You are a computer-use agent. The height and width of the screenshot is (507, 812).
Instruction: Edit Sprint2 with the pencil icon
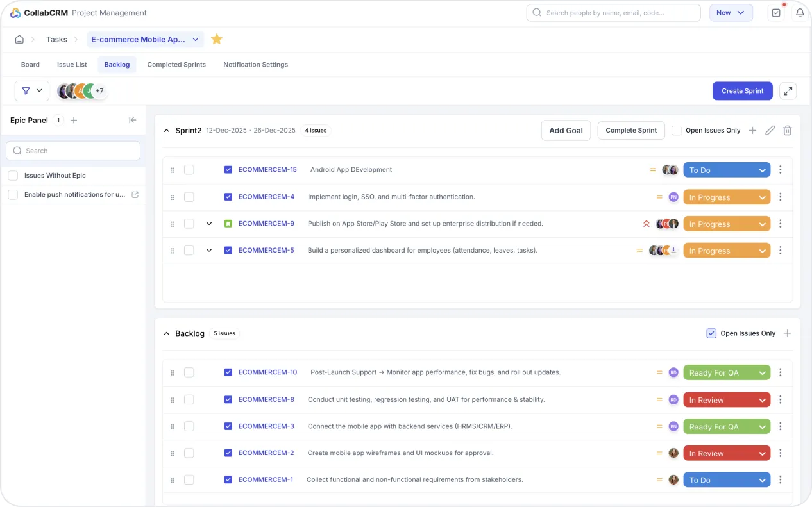[x=770, y=130]
